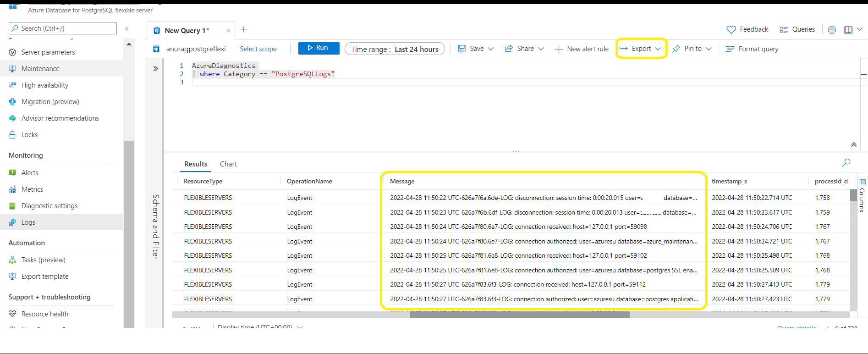This screenshot has width=868, height=354.
Task: Click Select scope link
Action: click(258, 49)
